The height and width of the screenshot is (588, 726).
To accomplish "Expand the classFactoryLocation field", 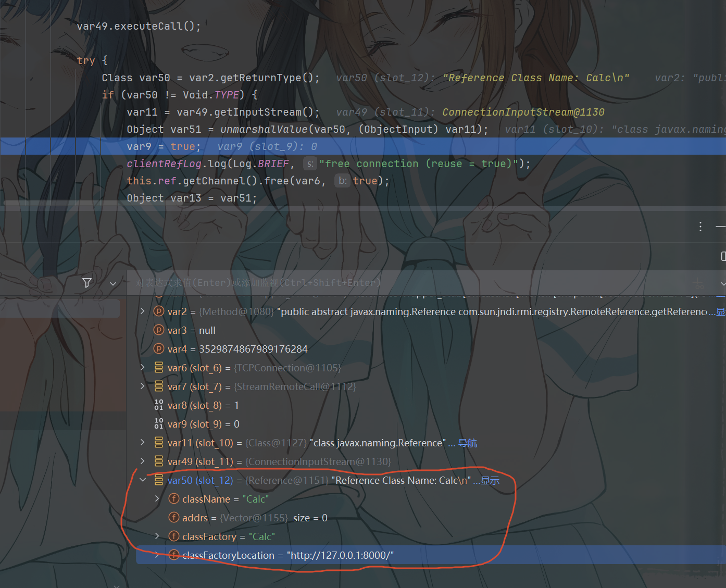I will [x=157, y=555].
